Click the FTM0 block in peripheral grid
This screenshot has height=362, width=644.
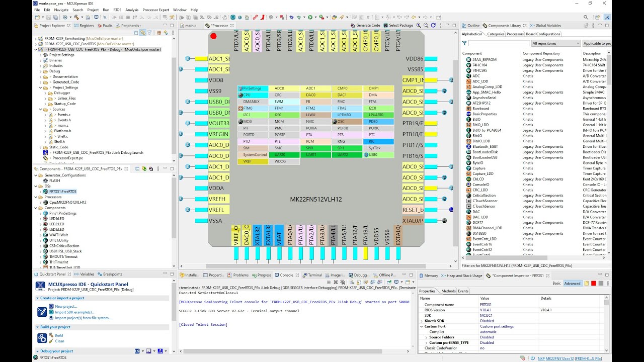tap(253, 108)
